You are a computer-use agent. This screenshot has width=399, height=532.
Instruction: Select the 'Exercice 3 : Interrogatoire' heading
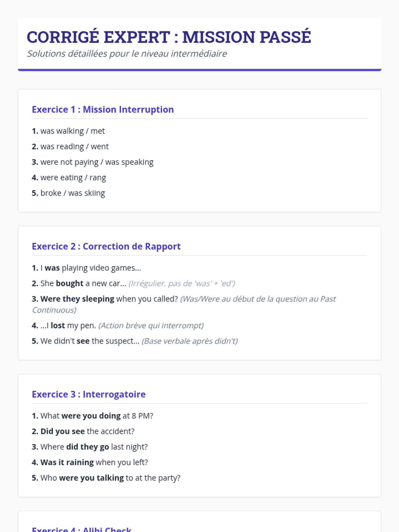pos(88,394)
